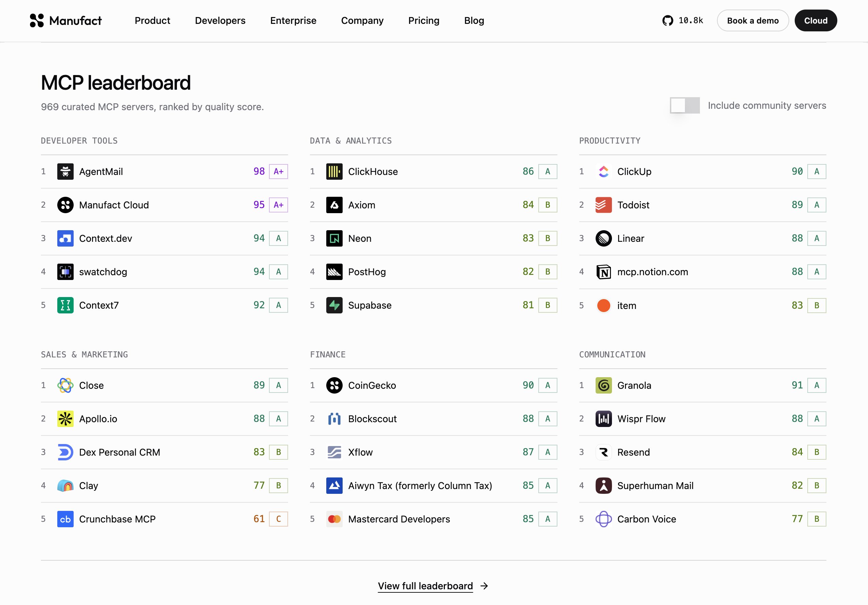Click the Manufact Cloud round icon
The height and width of the screenshot is (605, 868).
[65, 205]
